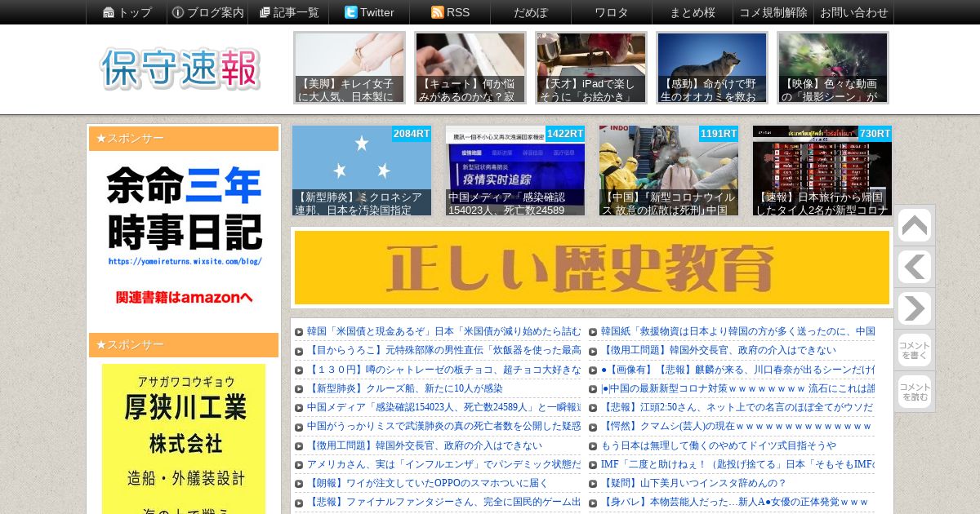Open 中国の最新新型コロナ対策ｗｗｗ headline
Screen dimensions: 980x514
tap(737, 388)
